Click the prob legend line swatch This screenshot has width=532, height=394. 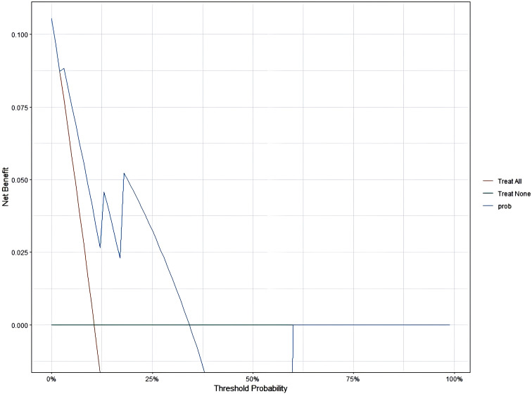click(x=488, y=206)
